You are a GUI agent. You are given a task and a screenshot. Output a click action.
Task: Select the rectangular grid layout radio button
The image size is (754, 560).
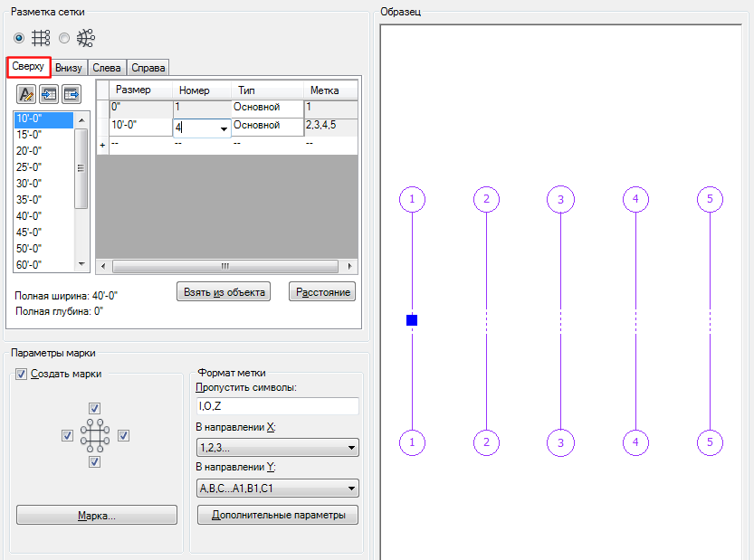click(x=19, y=37)
